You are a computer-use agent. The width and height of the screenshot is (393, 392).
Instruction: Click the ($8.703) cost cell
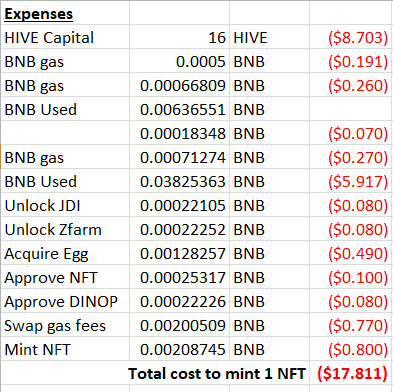[x=350, y=37]
